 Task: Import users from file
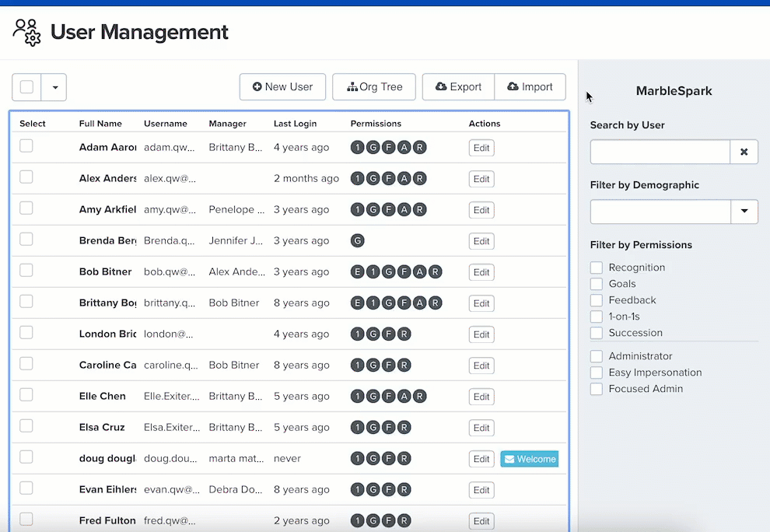[530, 87]
